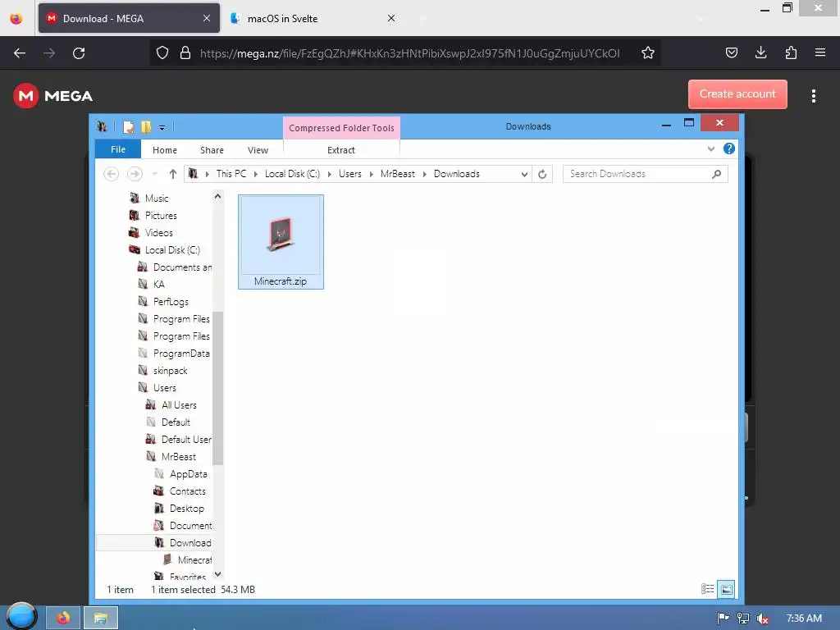840x630 pixels.
Task: Click the Properties quick access toolbar icon
Action: [129, 127]
